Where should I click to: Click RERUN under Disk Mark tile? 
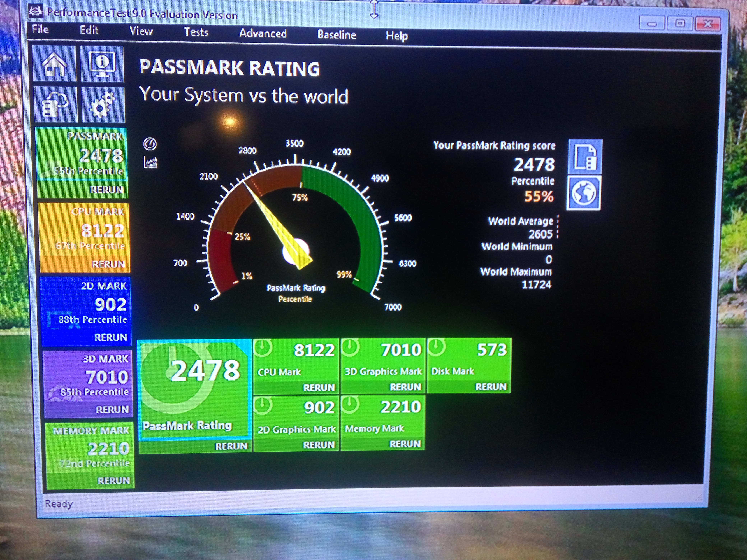[x=491, y=386]
